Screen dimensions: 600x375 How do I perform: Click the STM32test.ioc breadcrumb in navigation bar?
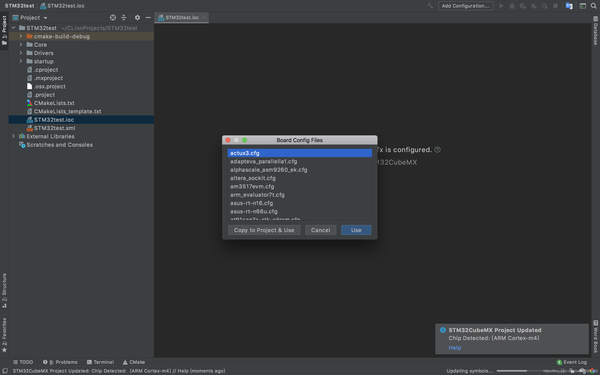[62, 6]
